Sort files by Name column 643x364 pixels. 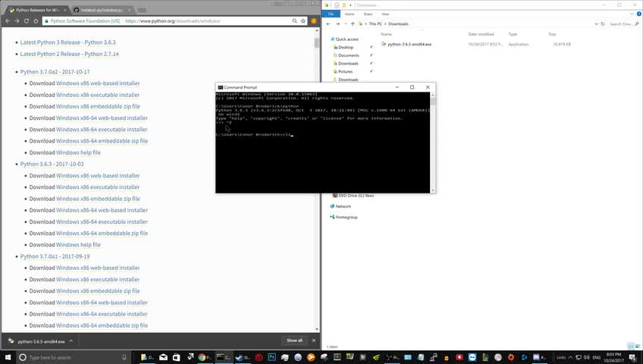(x=386, y=34)
